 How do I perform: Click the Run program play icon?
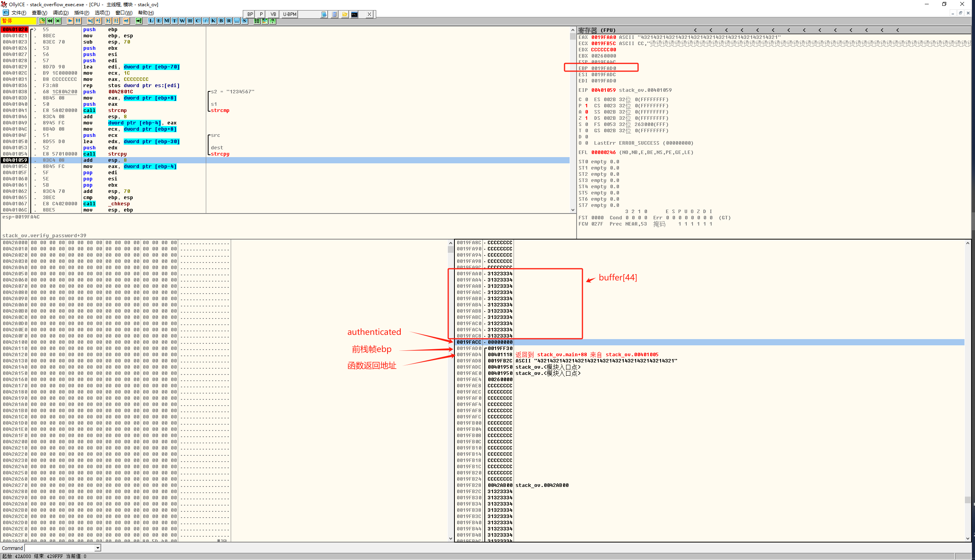[x=70, y=21]
